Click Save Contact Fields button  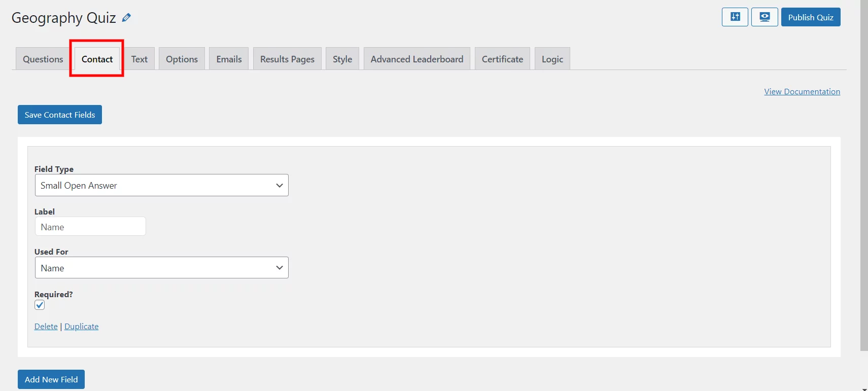click(60, 115)
